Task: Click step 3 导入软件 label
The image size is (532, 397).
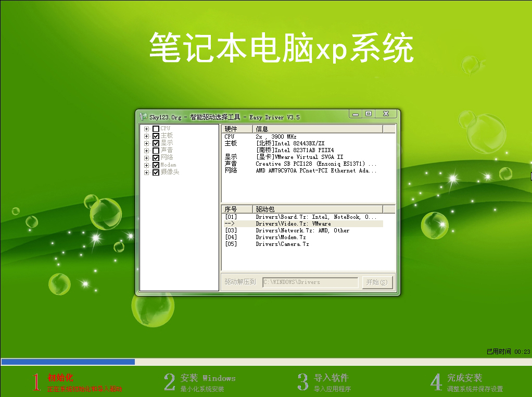Action: tap(332, 378)
